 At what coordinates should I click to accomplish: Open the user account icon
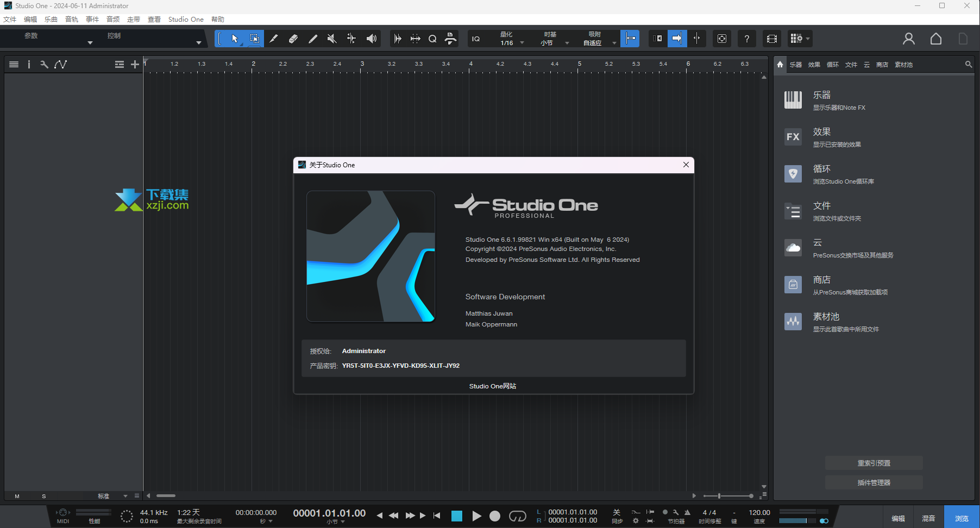(909, 39)
